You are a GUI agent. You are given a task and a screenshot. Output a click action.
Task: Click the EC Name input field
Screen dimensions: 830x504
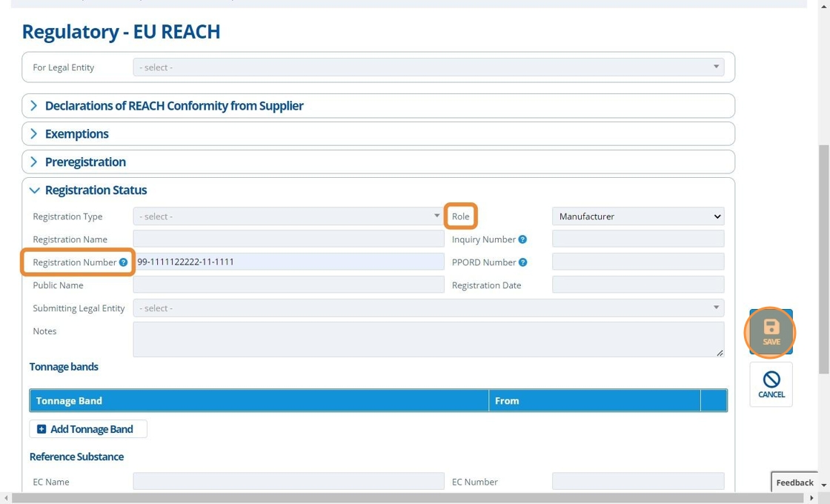288,481
